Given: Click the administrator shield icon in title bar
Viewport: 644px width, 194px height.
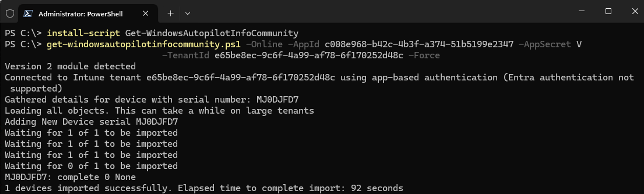Looking at the screenshot, I should coord(10,13).
